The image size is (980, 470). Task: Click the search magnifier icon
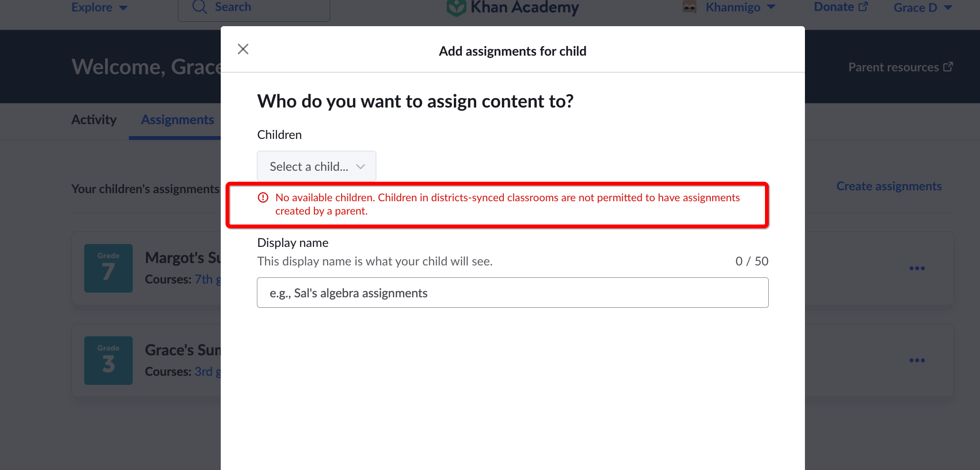pos(199,7)
